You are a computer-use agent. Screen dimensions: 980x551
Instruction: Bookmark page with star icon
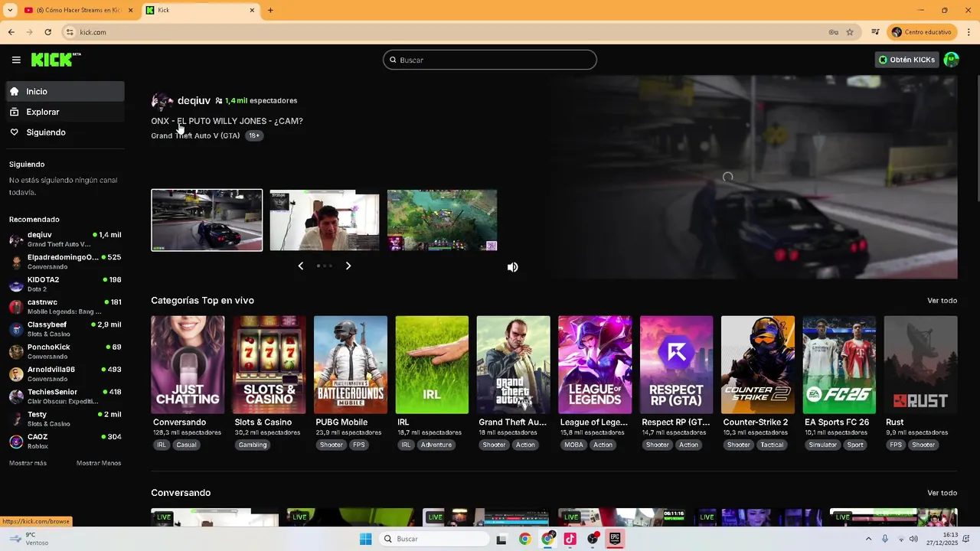850,32
